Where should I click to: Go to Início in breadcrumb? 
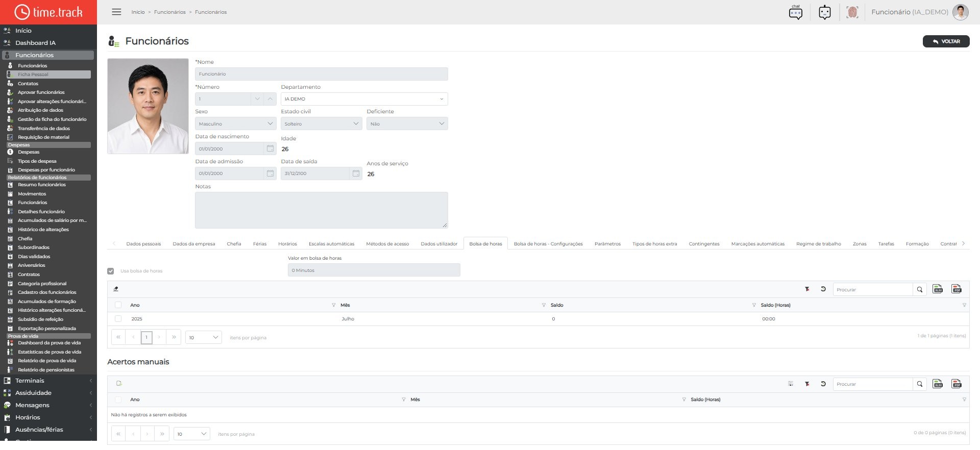138,12
